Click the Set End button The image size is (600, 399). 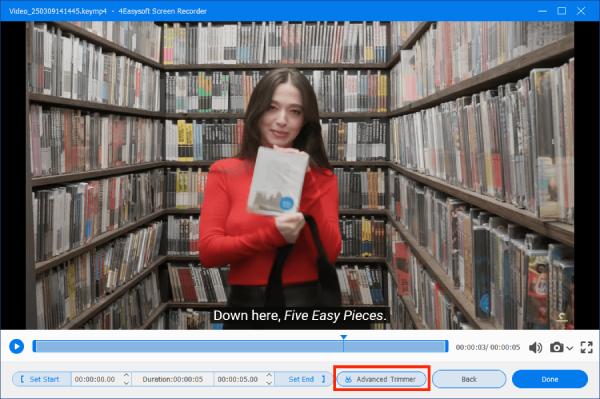click(x=304, y=379)
